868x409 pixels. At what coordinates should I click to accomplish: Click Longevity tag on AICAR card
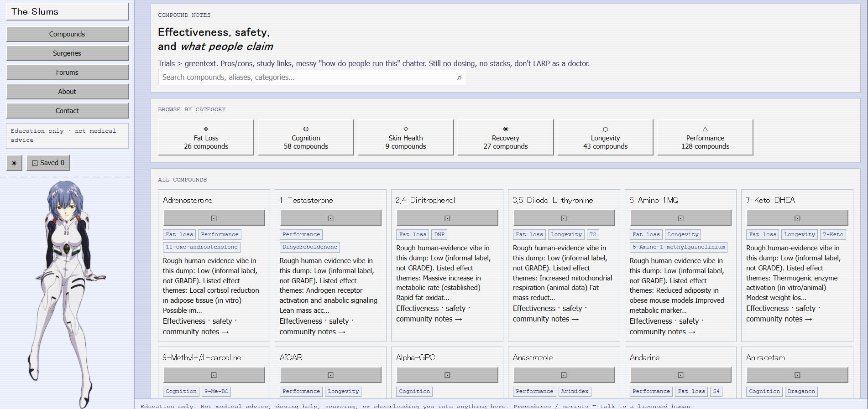(x=343, y=391)
